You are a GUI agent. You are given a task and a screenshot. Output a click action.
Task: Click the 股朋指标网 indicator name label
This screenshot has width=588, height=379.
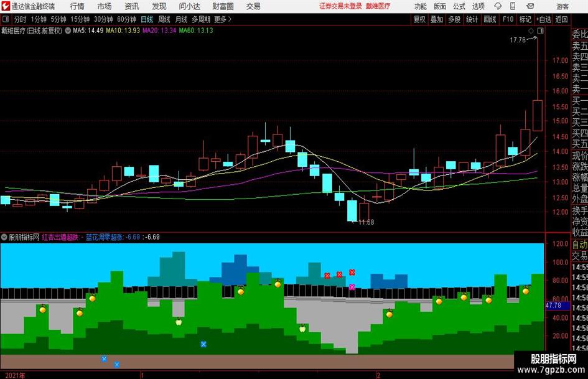pyautogui.click(x=24, y=237)
